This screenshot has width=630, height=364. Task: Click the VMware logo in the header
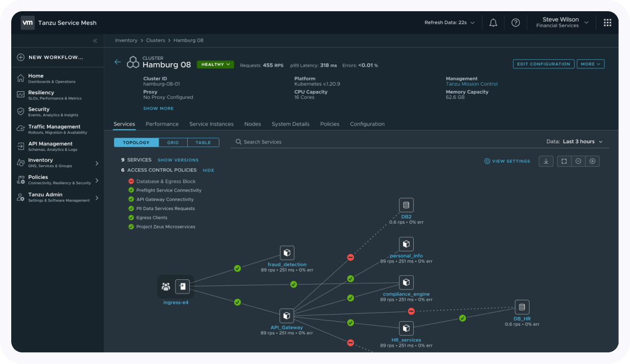pyautogui.click(x=28, y=22)
